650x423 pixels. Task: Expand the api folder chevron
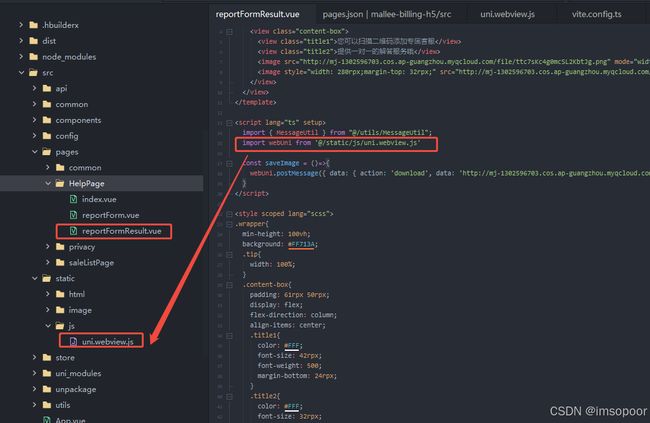[34, 88]
